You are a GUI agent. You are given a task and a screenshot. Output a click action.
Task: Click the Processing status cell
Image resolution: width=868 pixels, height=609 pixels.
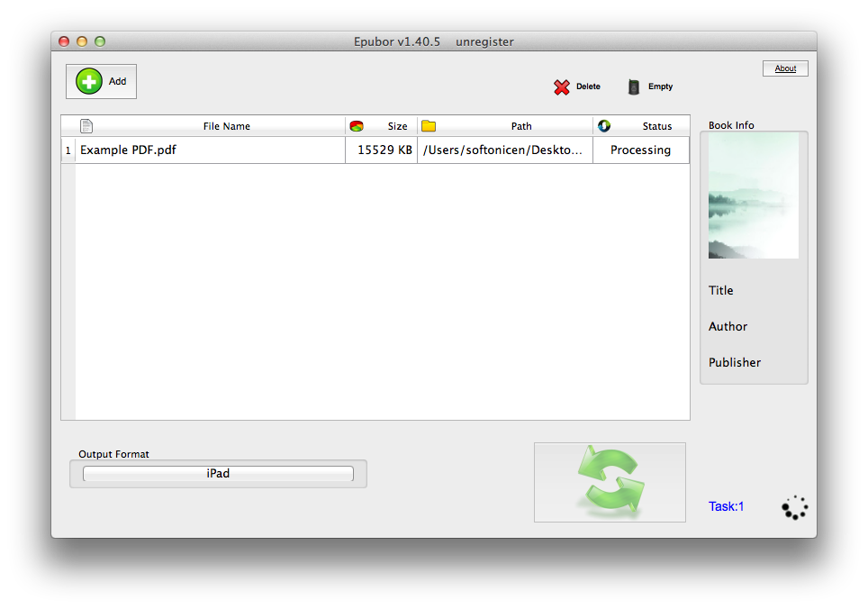640,150
